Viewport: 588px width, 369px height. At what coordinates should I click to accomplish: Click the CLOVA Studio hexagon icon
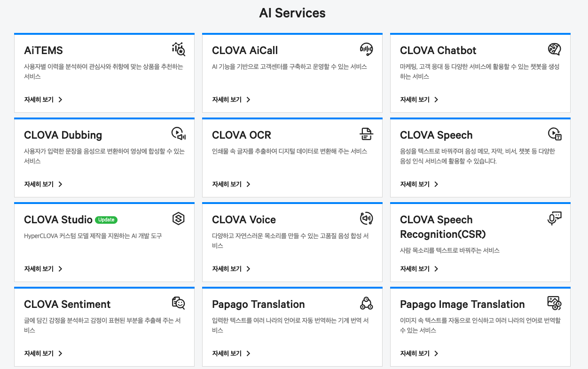[178, 218]
